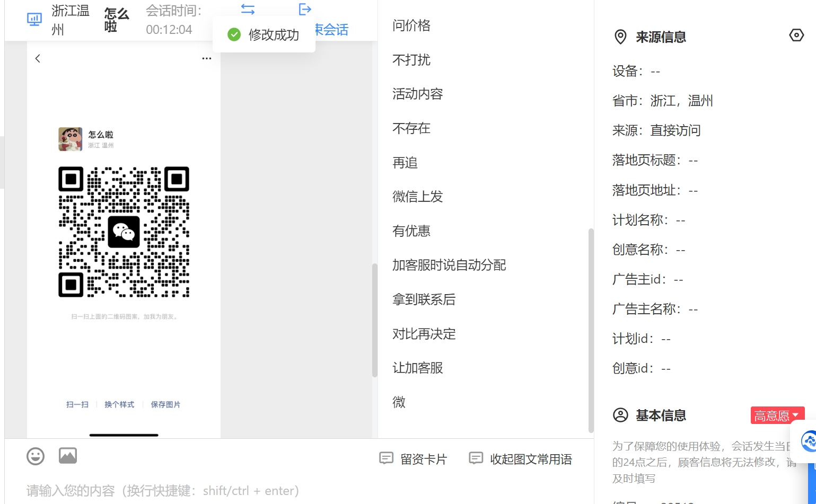Click the 计划名称 row

649,220
